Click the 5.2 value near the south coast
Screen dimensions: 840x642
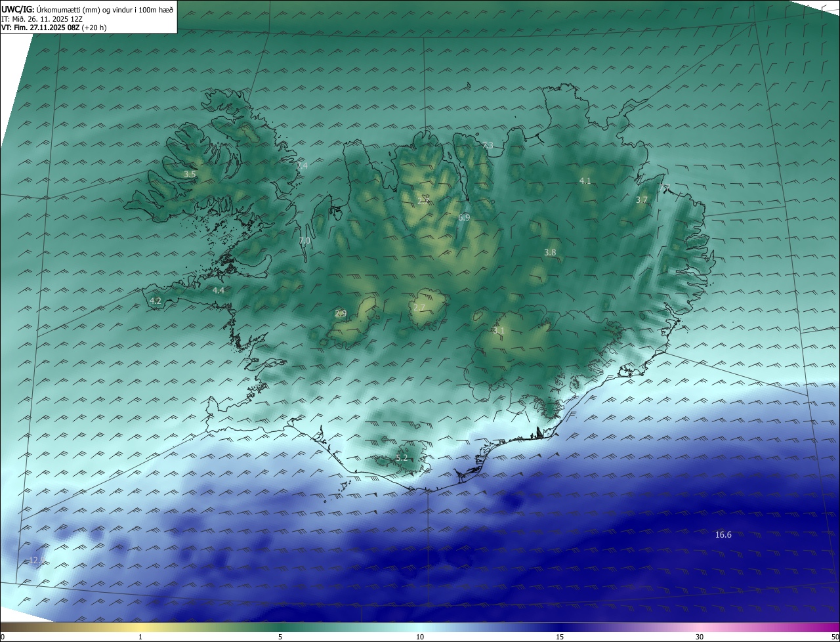402,458
